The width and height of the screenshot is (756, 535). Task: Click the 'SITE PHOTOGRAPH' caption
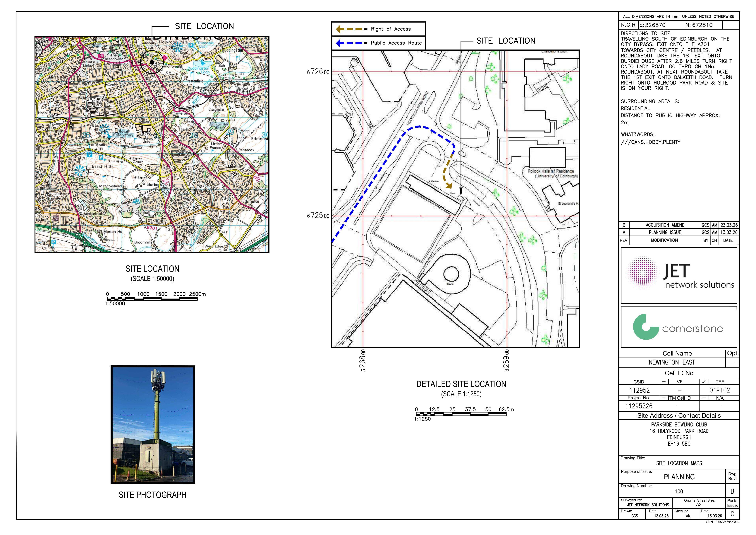[152, 495]
